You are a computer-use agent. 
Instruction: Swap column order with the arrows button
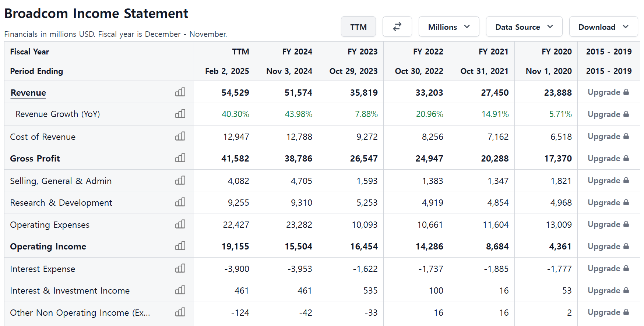point(397,26)
